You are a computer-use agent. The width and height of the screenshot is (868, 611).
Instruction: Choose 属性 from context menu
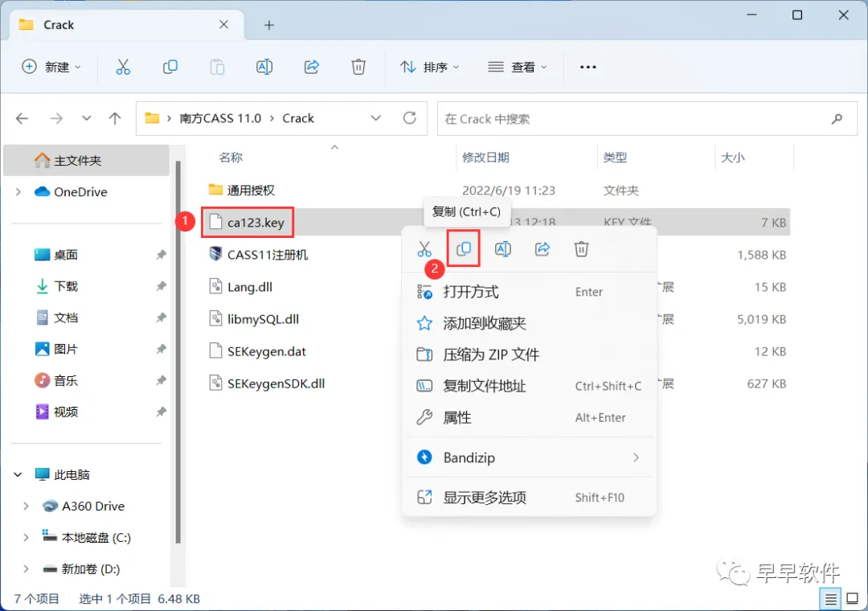point(529,418)
